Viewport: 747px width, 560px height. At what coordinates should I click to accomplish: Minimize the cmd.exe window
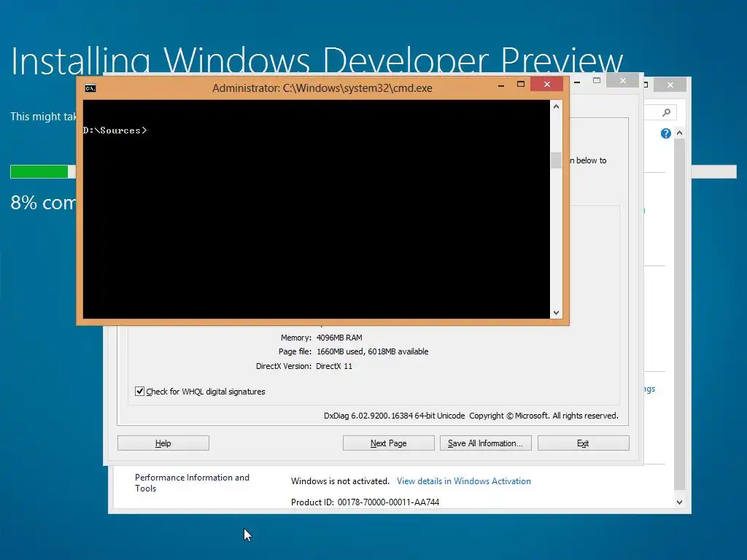(x=501, y=85)
